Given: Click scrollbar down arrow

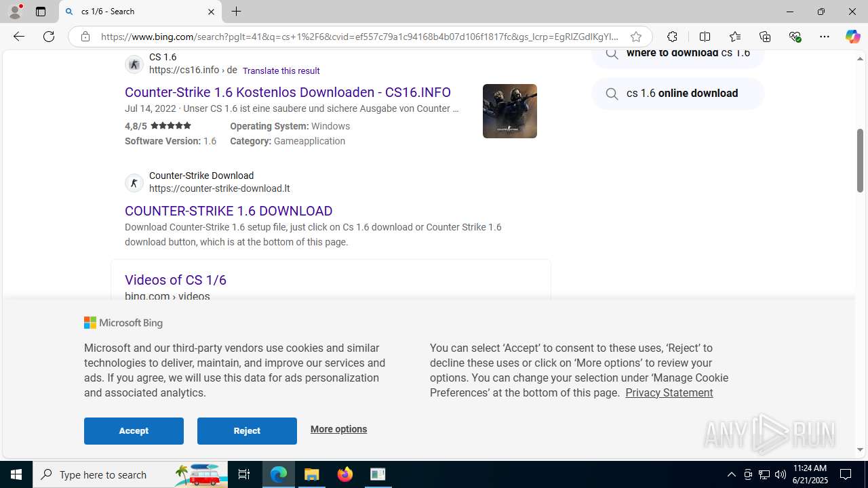Looking at the screenshot, I should (x=860, y=449).
